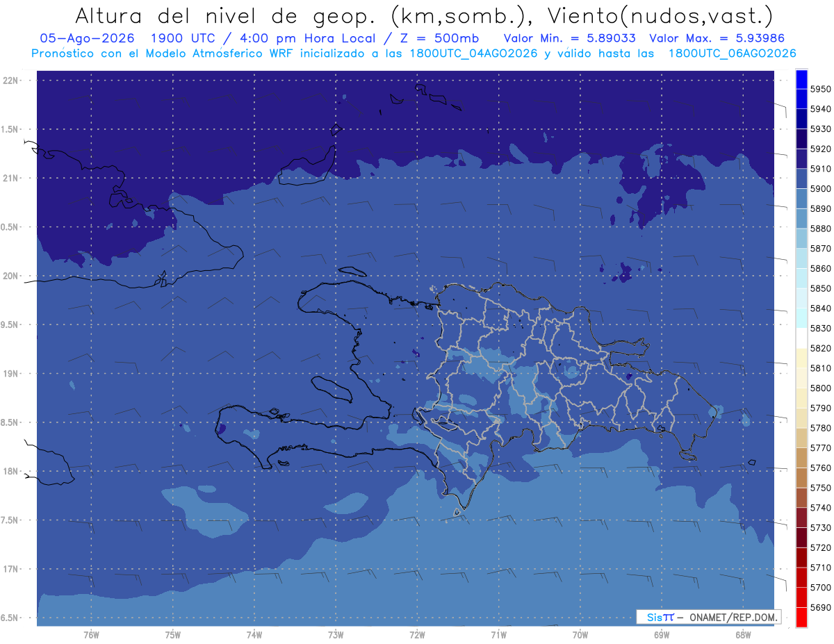Click the '1800UTC_04AGO2026' initialization time
Image resolution: width=834 pixels, height=644 pixels.
coord(476,53)
